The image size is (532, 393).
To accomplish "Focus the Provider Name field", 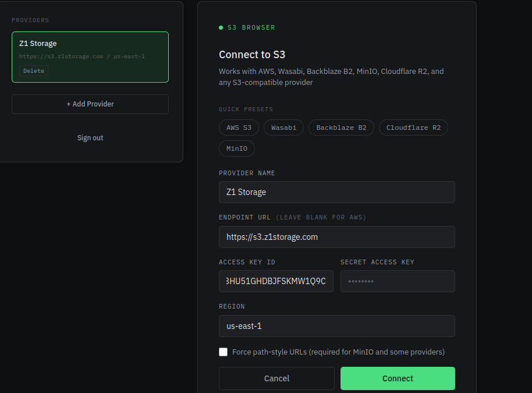I will (337, 192).
